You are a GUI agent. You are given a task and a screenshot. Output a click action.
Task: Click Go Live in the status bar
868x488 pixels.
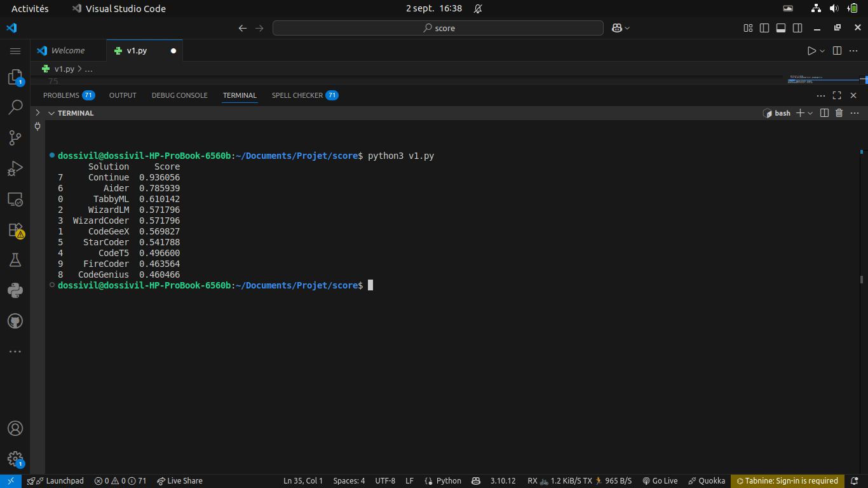tap(660, 481)
